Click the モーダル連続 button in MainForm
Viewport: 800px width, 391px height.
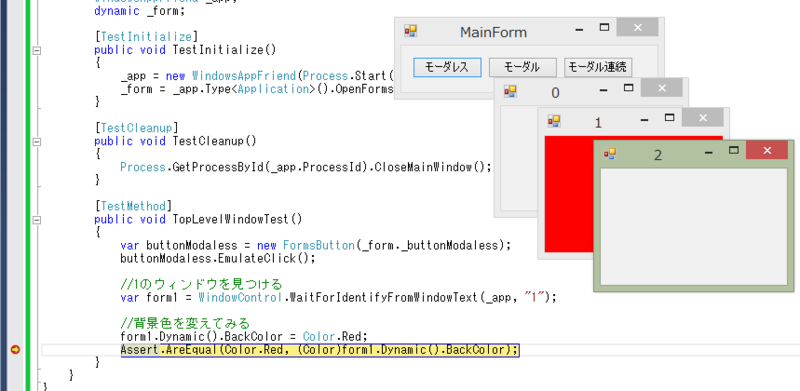pos(598,67)
